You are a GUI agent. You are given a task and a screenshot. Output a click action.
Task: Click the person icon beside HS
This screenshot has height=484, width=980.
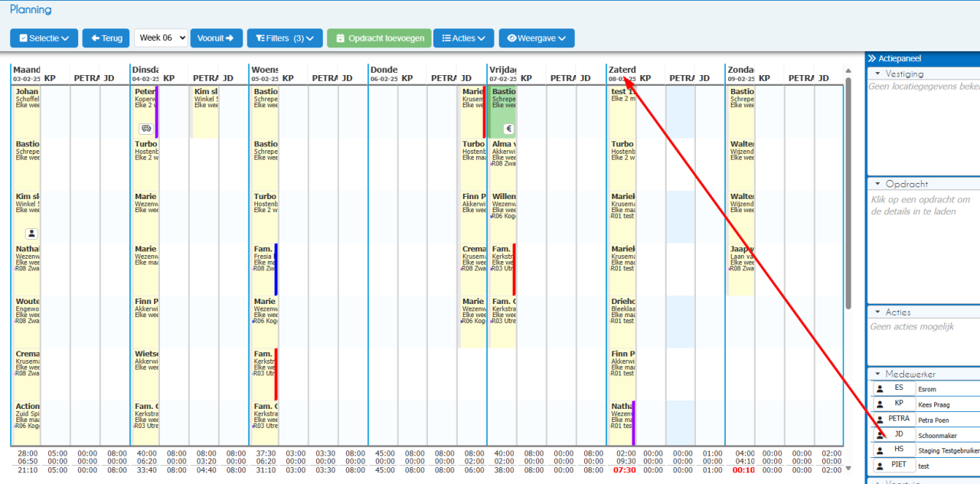point(880,451)
